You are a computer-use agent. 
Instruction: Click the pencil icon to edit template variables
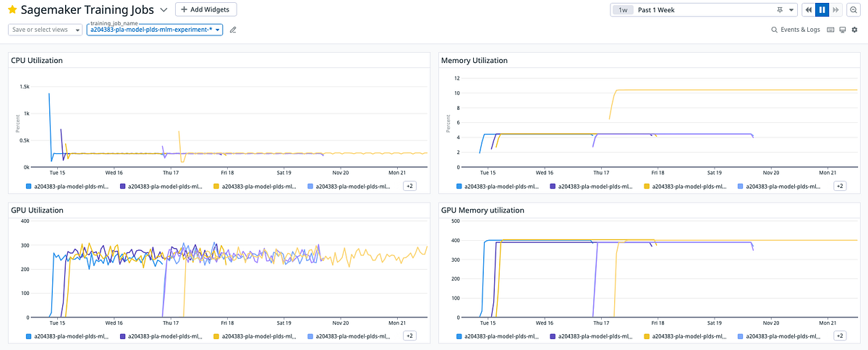233,30
